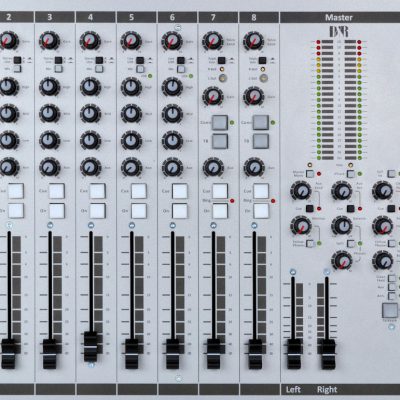400x400 pixels.
Task: Click the channel 3 fader cap
Action: tap(50, 354)
